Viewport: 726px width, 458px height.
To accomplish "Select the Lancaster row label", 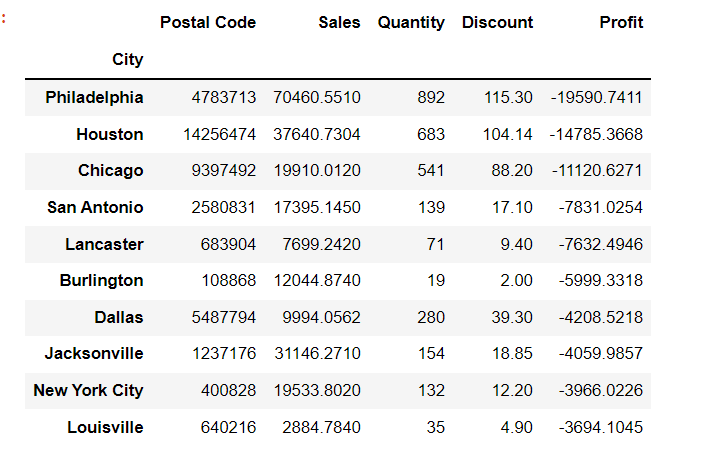I will tap(104, 244).
